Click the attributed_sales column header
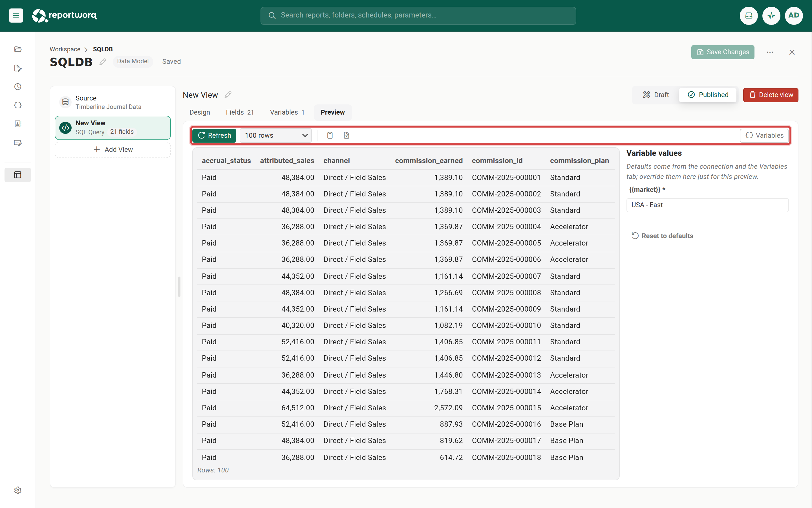Image resolution: width=812 pixels, height=508 pixels. pyautogui.click(x=287, y=161)
